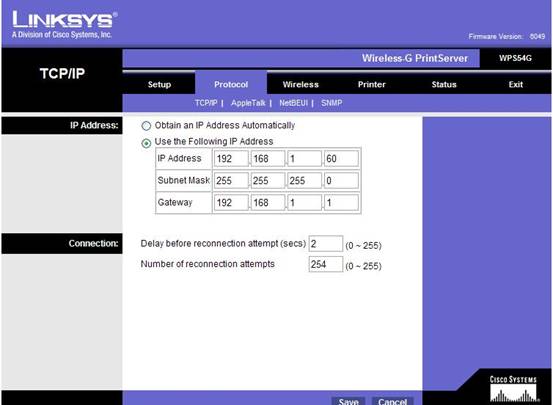This screenshot has width=553, height=405.
Task: Click the first Subnet Mask octet field
Action: pos(231,181)
